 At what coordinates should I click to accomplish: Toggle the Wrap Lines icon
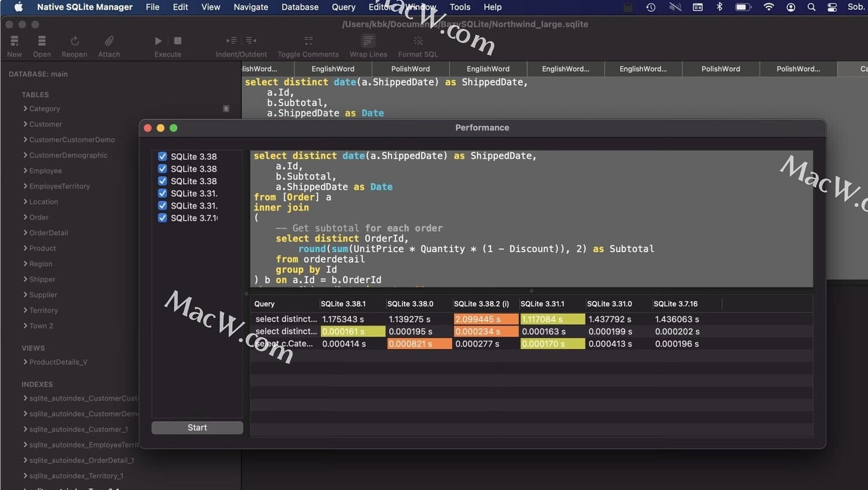(x=368, y=41)
